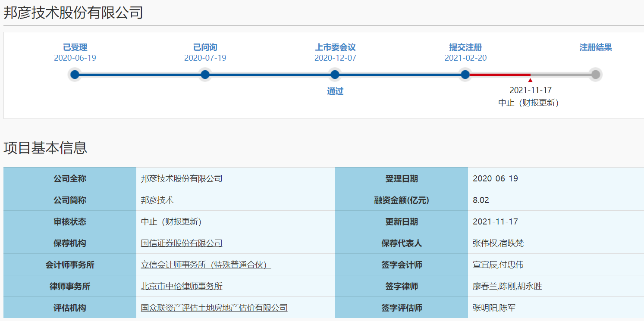
Task: Click the 审核状态 value 中止（财报更新）in the table
Action: (x=171, y=221)
